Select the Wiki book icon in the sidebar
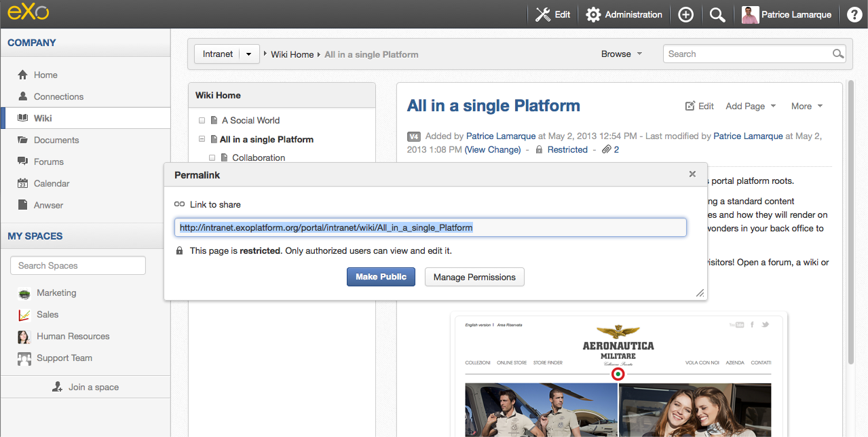 pyautogui.click(x=22, y=118)
